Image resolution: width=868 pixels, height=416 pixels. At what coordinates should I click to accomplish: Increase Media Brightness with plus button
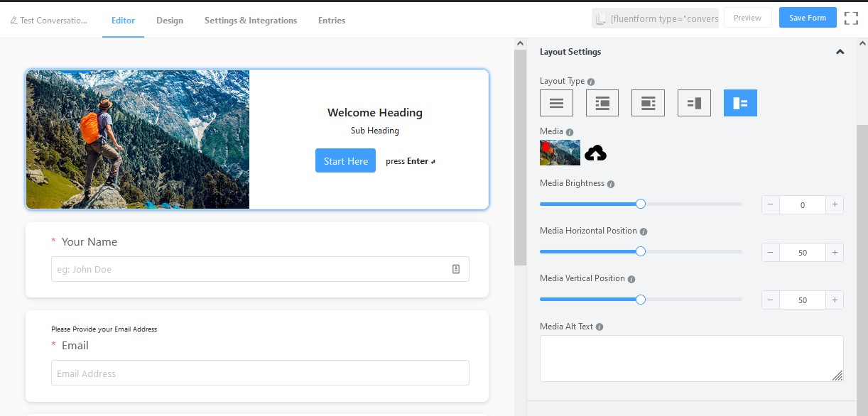(835, 204)
